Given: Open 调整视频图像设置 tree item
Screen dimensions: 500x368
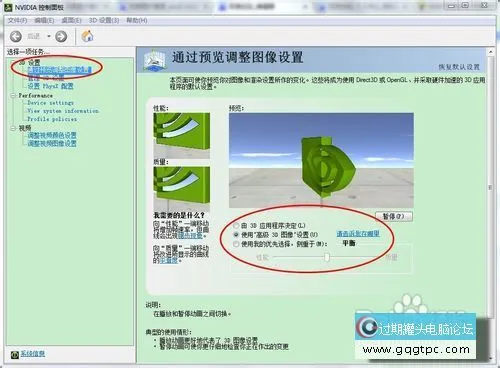Looking at the screenshot, I should [52, 143].
